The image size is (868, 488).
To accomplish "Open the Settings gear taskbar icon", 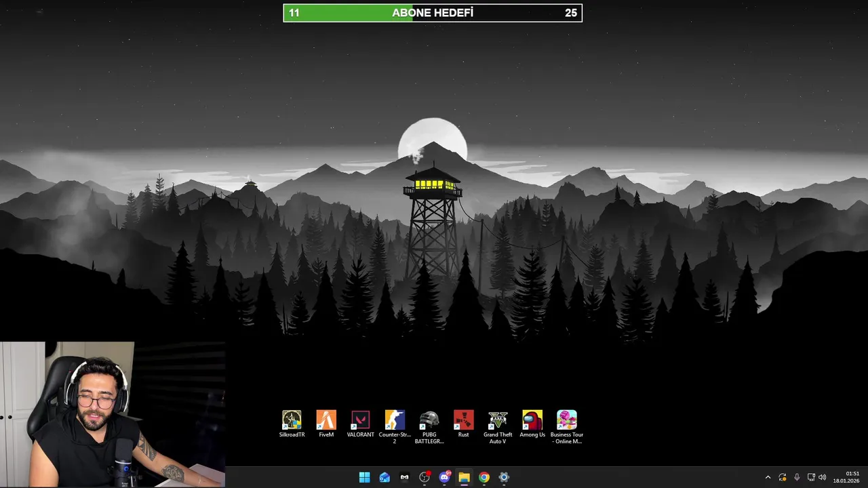I will point(504,477).
